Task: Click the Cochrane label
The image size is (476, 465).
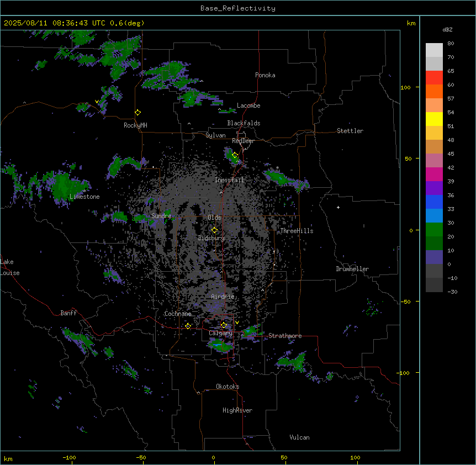Action: click(178, 314)
